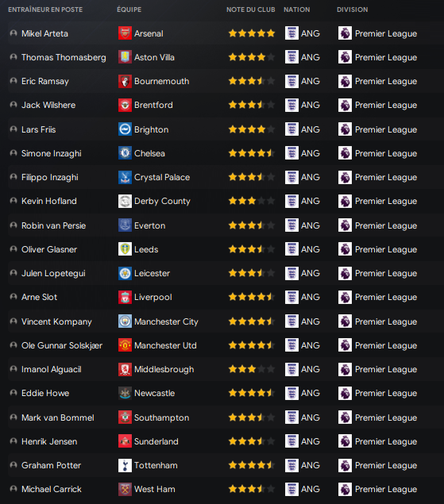This screenshot has width=444, height=504.
Task: Sort by the Équipe column header
Action: click(129, 10)
